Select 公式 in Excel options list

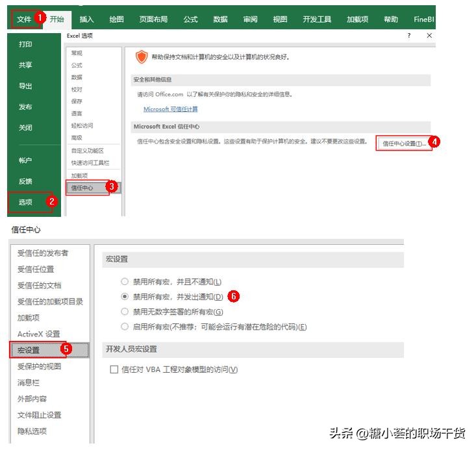[77, 66]
